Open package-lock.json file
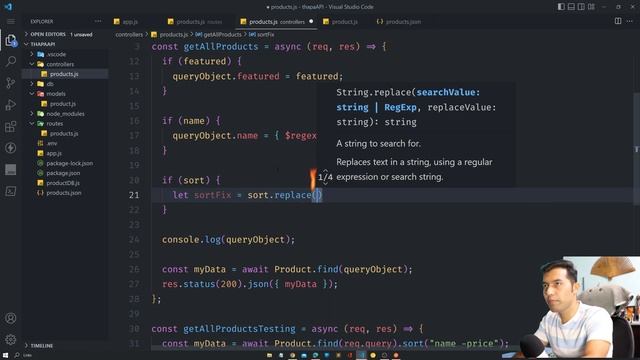640x360 pixels. click(65, 163)
